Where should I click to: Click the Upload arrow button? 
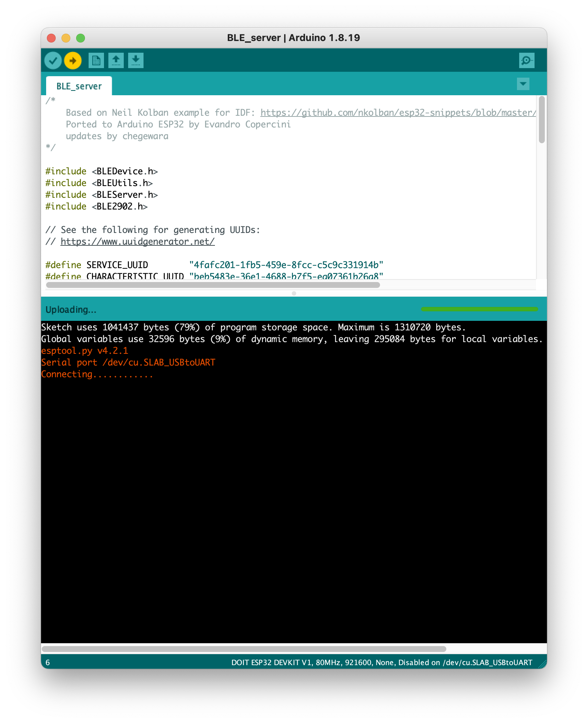(73, 60)
